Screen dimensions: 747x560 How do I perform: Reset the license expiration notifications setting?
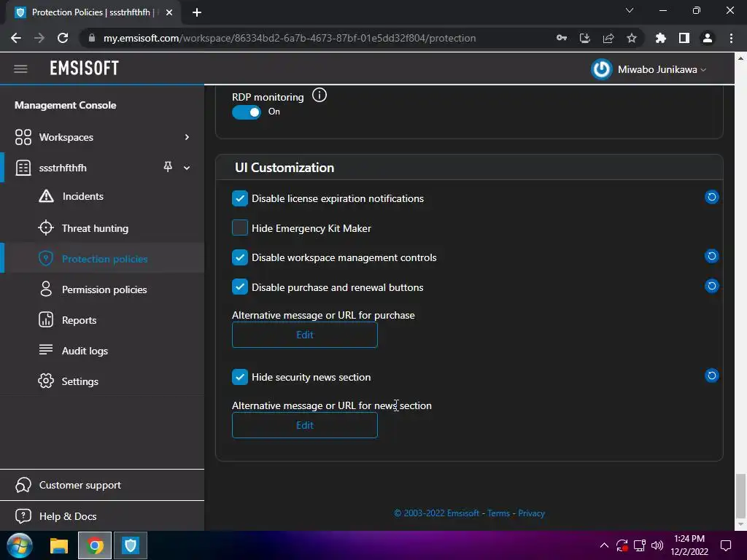(x=711, y=197)
